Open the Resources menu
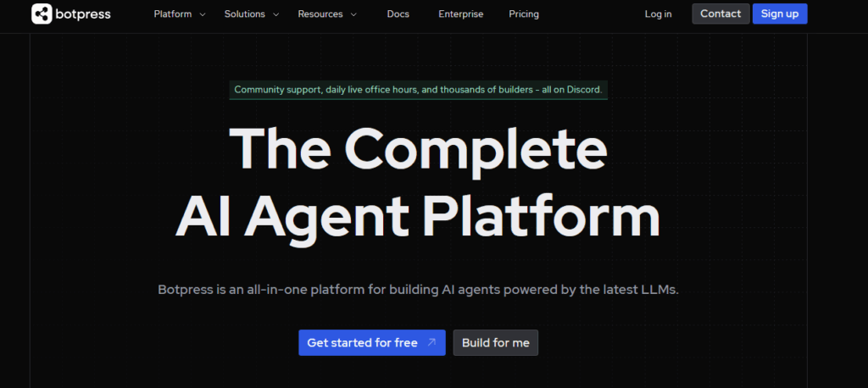 click(x=320, y=14)
